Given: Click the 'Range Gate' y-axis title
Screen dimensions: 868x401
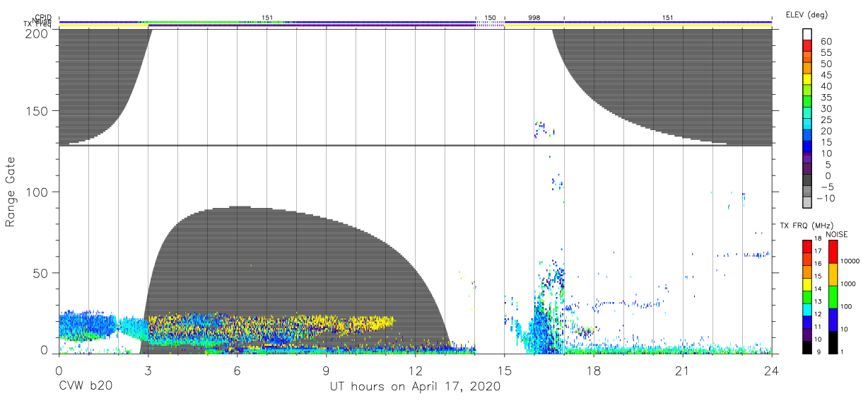Looking at the screenshot, I should coord(11,191).
